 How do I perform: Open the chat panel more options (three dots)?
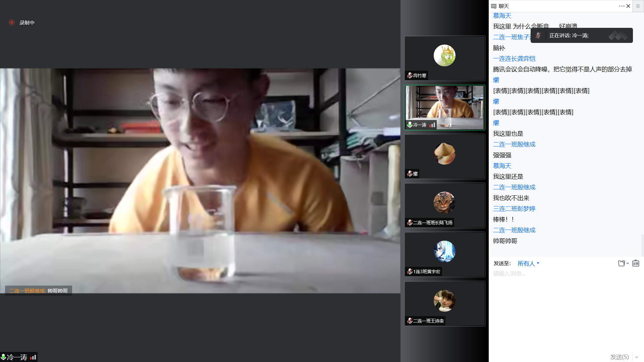[622, 6]
